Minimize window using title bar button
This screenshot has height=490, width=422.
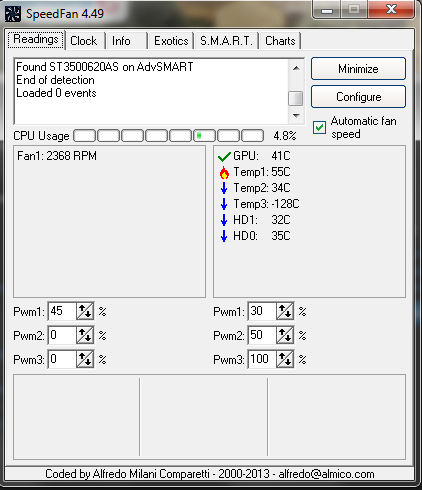pos(327,9)
